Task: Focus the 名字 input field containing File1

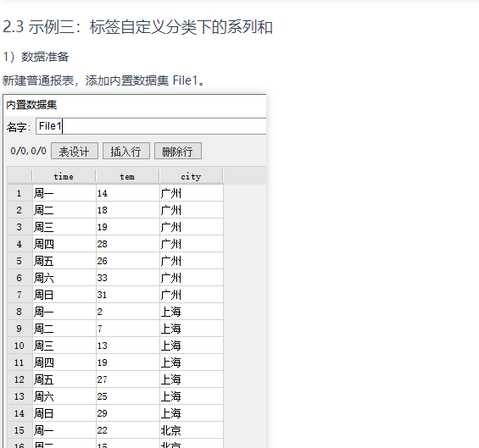Action: tap(151, 126)
